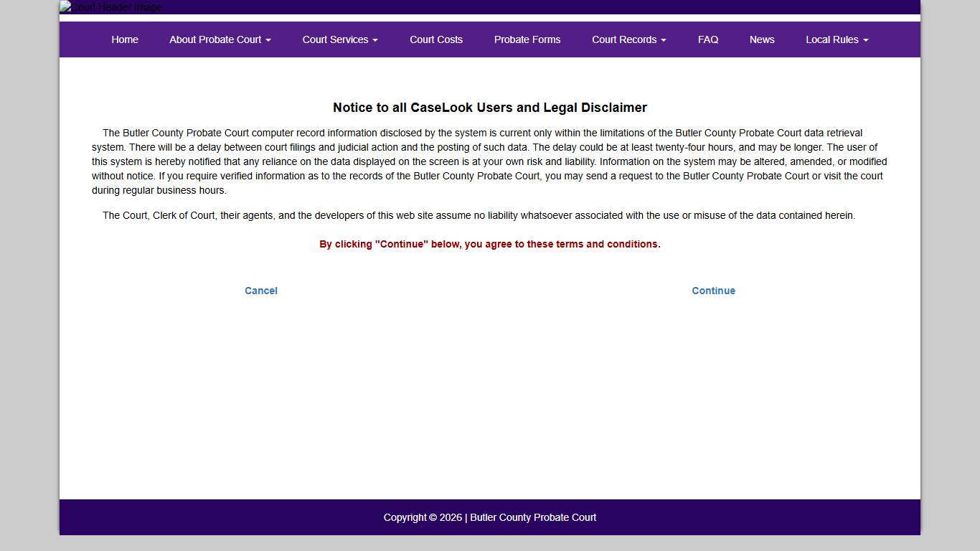This screenshot has width=980, height=551.
Task: Select Home in the navigation bar
Action: [x=125, y=39]
